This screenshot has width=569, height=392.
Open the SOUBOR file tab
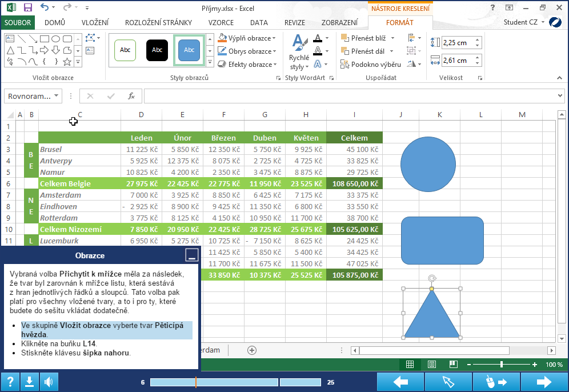18,22
